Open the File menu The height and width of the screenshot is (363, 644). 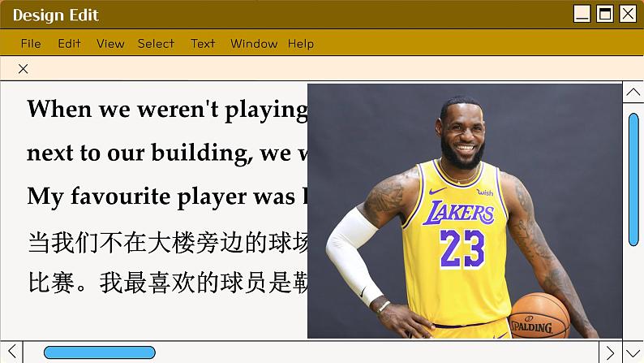click(x=31, y=44)
